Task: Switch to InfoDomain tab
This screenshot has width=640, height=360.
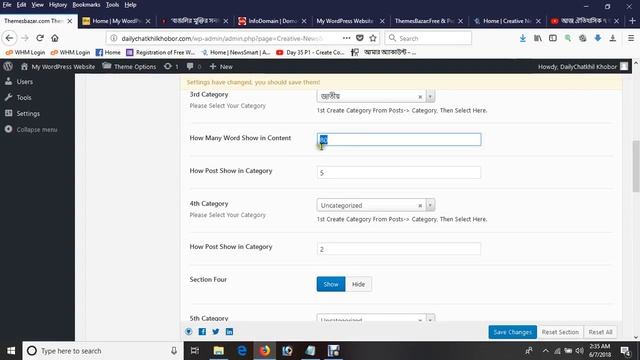Action: point(273,21)
